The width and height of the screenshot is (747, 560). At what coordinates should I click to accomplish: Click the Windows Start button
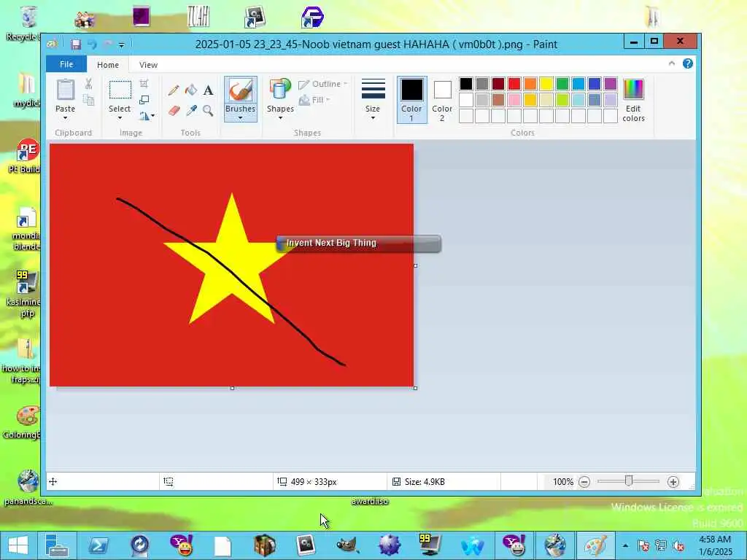tap(18, 545)
